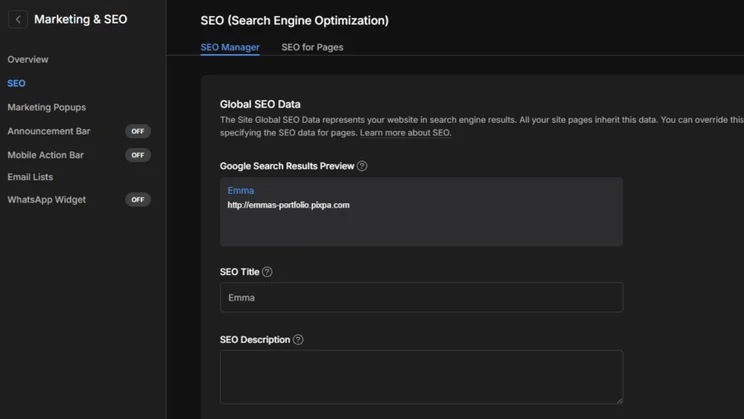Open Announcement Bar settings in the sidebar
The image size is (744, 419).
tap(49, 131)
